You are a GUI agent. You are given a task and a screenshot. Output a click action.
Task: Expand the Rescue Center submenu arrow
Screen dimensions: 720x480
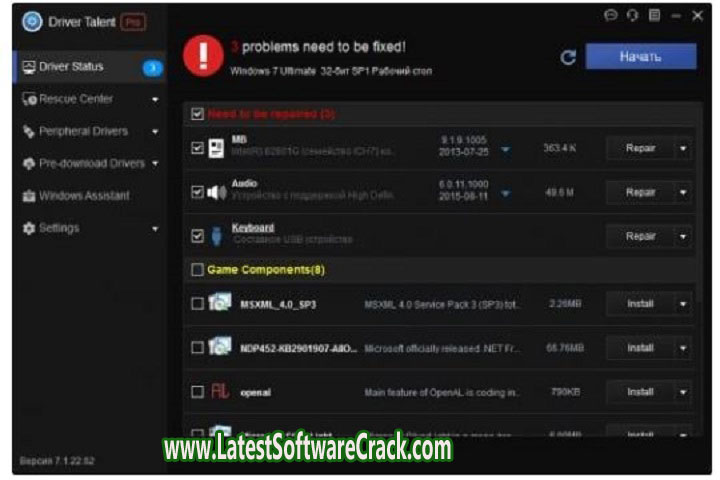[x=155, y=100]
